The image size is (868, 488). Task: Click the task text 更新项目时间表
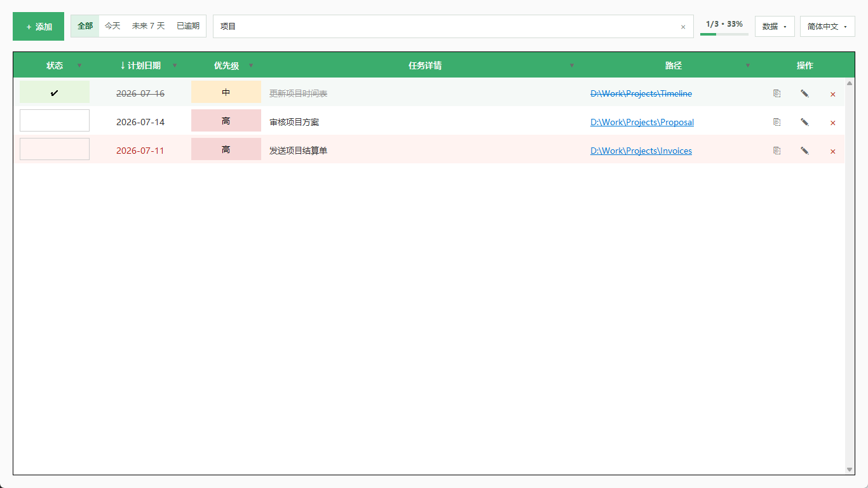click(x=299, y=93)
